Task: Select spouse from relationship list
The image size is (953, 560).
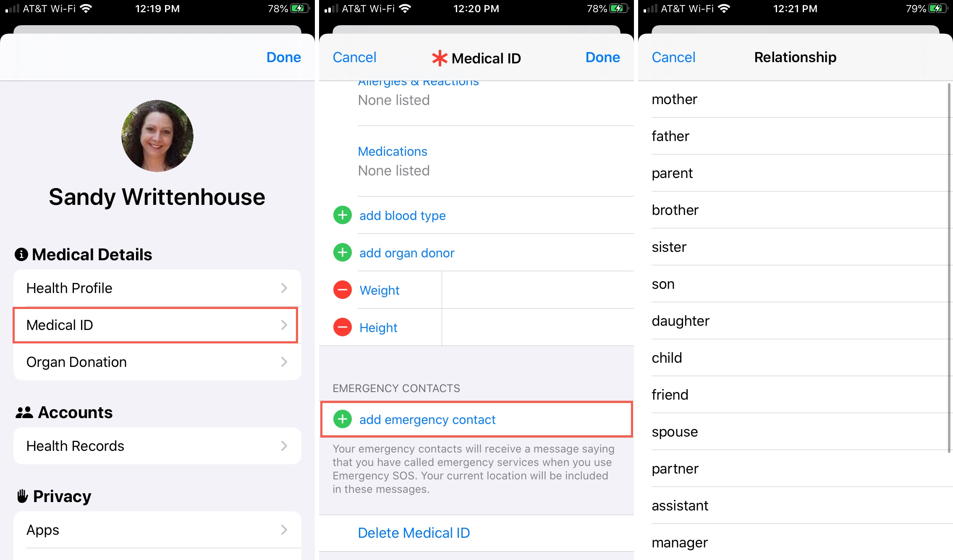Action: [x=675, y=431]
